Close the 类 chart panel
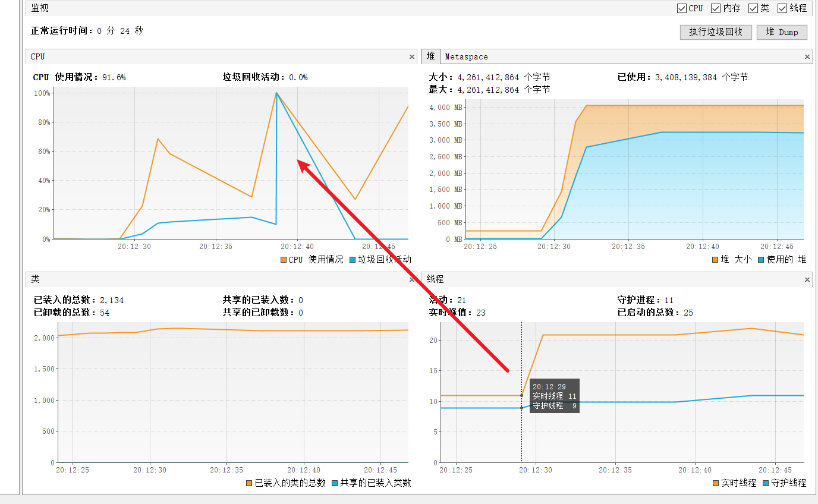 tap(412, 279)
